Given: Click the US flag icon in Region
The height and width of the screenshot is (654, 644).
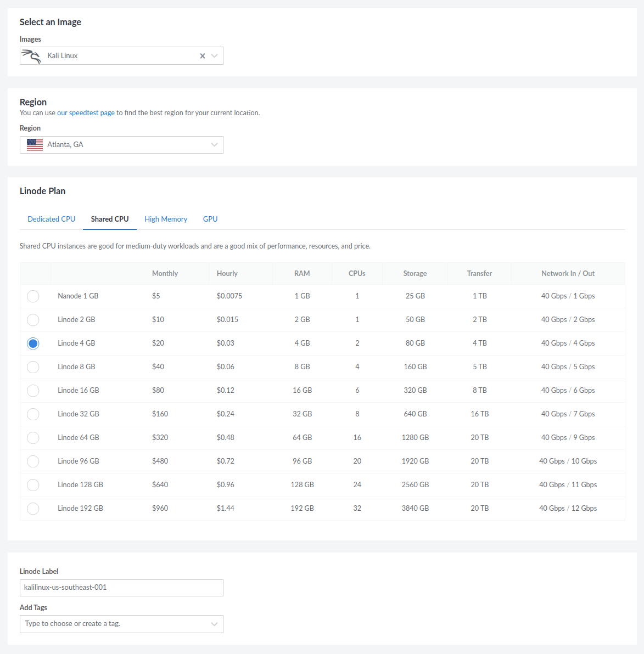Looking at the screenshot, I should point(35,145).
